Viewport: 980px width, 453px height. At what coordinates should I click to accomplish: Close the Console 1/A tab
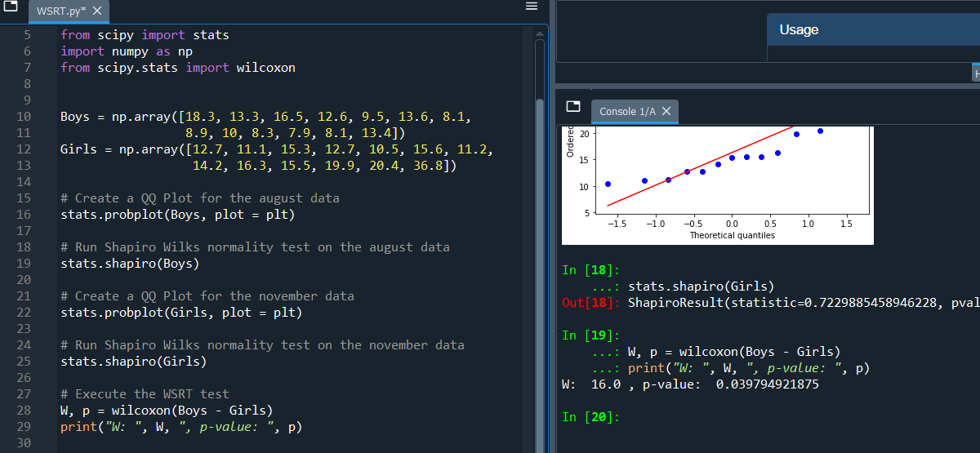click(x=666, y=111)
